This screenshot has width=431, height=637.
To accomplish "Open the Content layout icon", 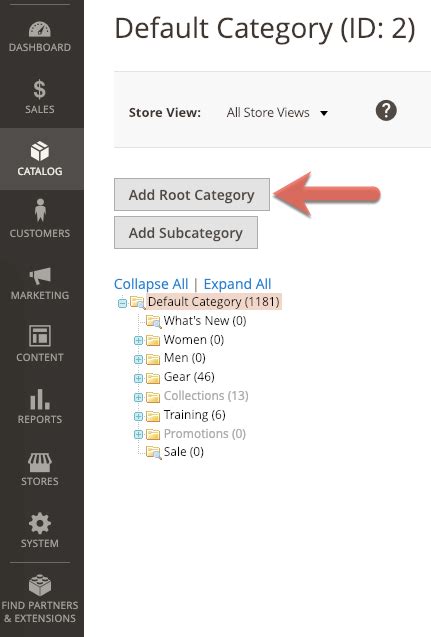I will coord(40,336).
